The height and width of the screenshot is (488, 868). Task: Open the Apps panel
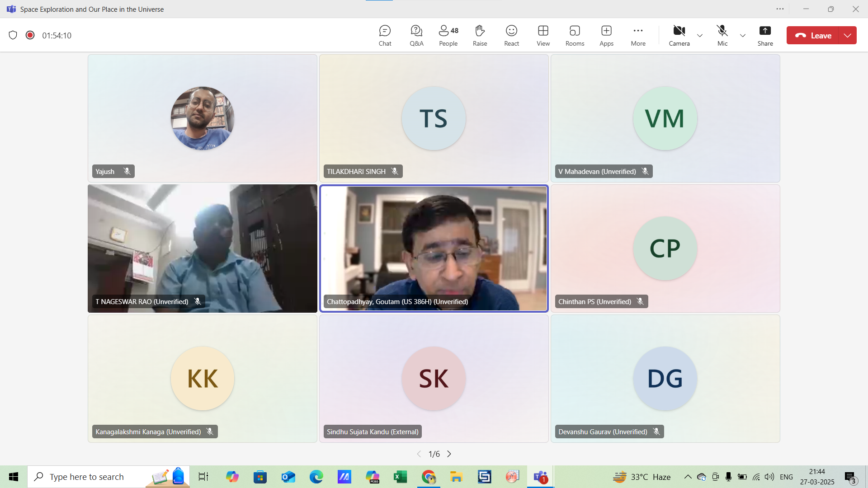tap(606, 35)
